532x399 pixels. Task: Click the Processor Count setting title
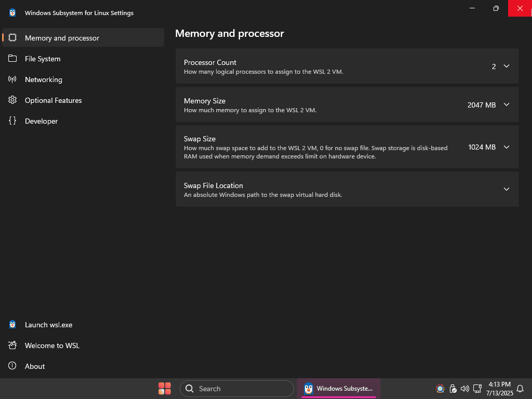[210, 62]
